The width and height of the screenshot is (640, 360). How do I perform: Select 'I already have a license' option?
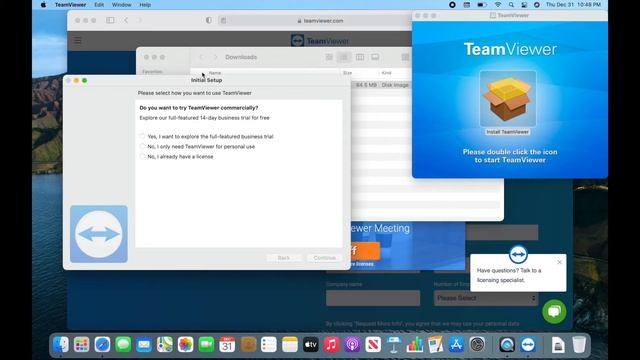coord(142,156)
